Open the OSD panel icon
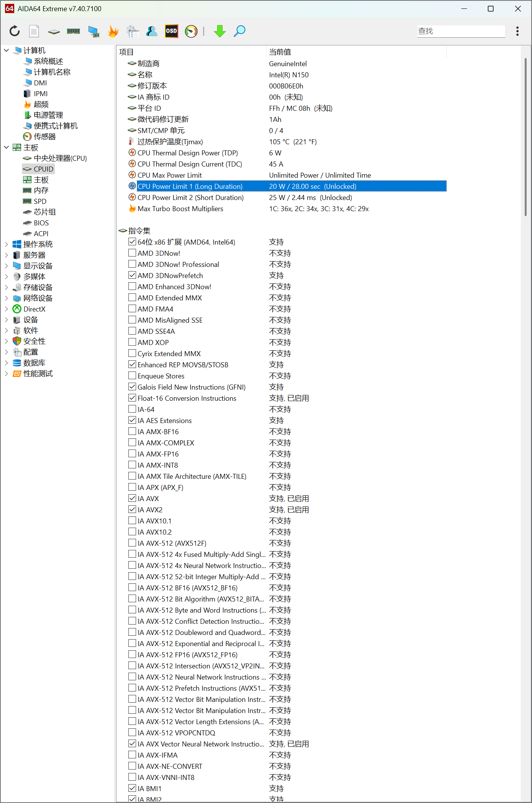This screenshot has height=803, width=532. tap(171, 31)
